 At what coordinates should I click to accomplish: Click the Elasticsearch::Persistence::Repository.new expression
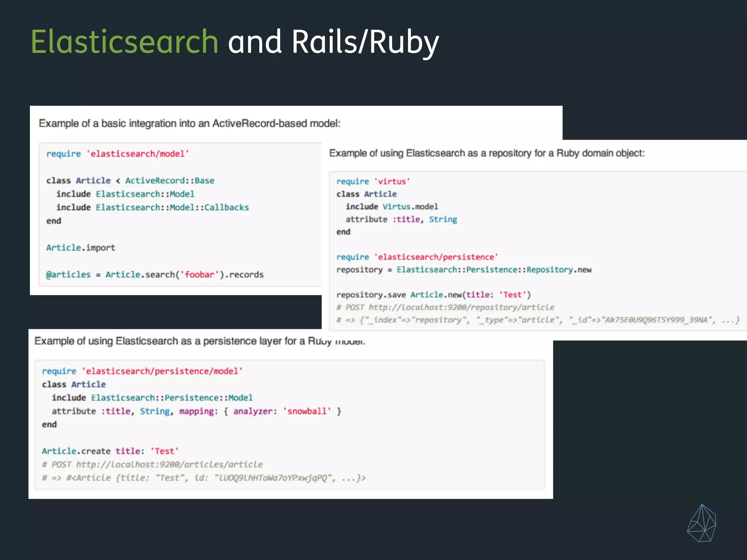click(494, 270)
